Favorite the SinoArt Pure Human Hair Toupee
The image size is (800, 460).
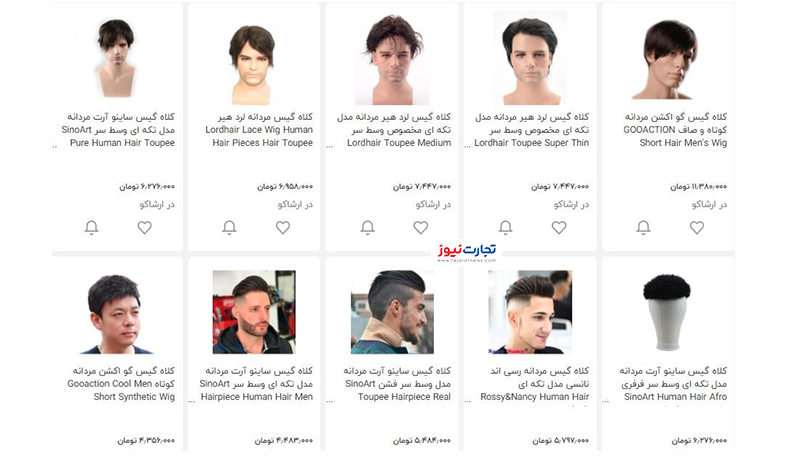[144, 227]
